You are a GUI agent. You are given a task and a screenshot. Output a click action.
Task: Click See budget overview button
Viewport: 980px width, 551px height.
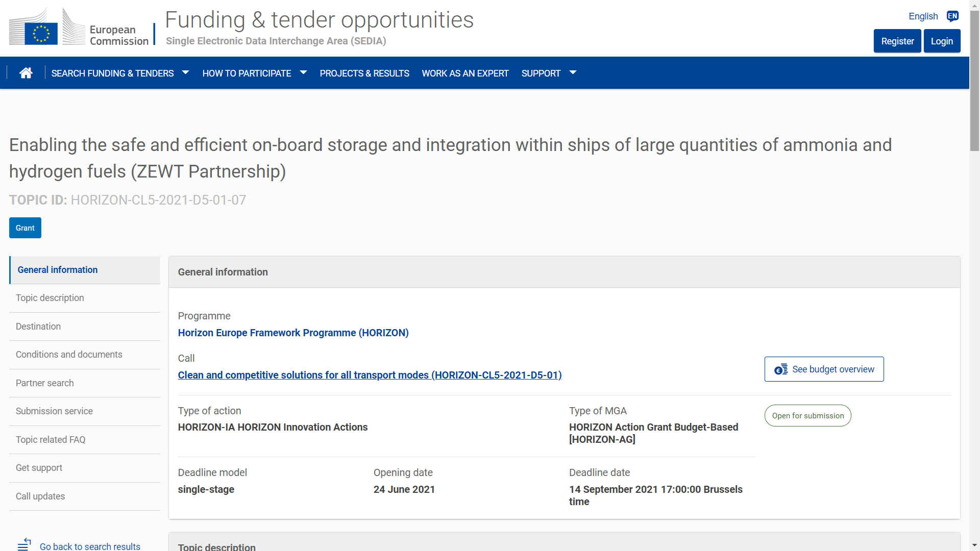824,369
